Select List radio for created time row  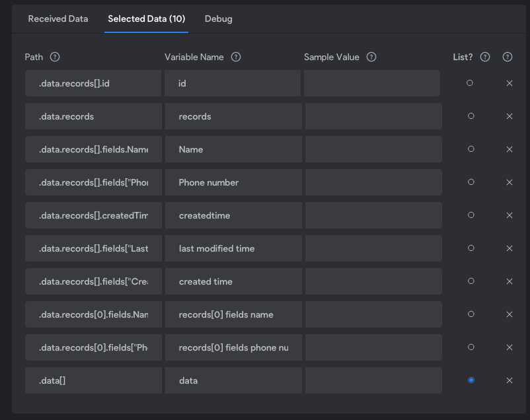(x=471, y=281)
